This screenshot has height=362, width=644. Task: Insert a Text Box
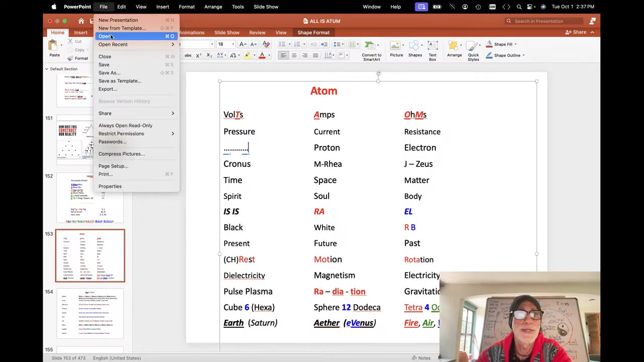click(x=433, y=50)
